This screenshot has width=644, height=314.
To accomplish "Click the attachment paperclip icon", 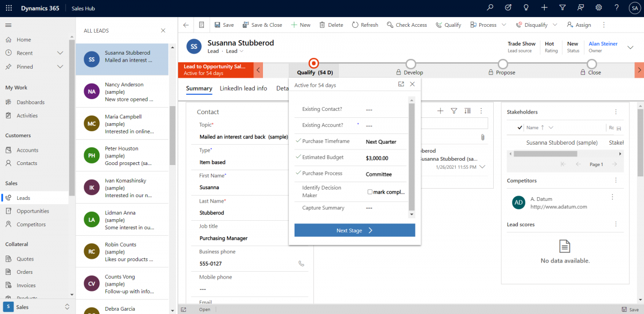I will click(482, 137).
